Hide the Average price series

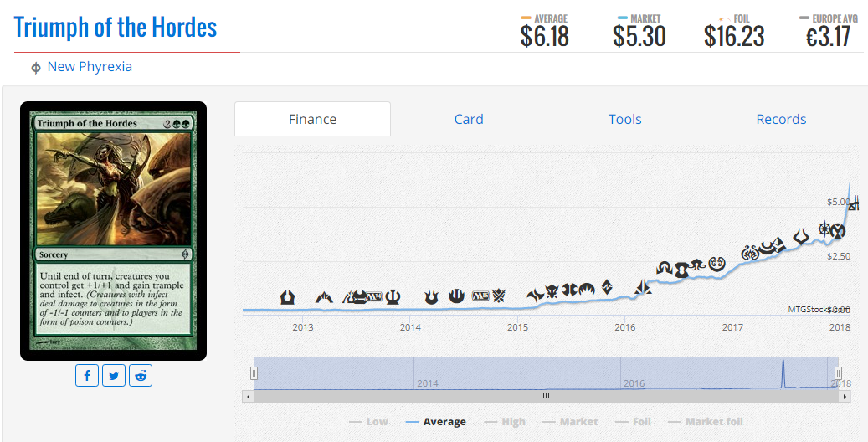tap(435, 422)
